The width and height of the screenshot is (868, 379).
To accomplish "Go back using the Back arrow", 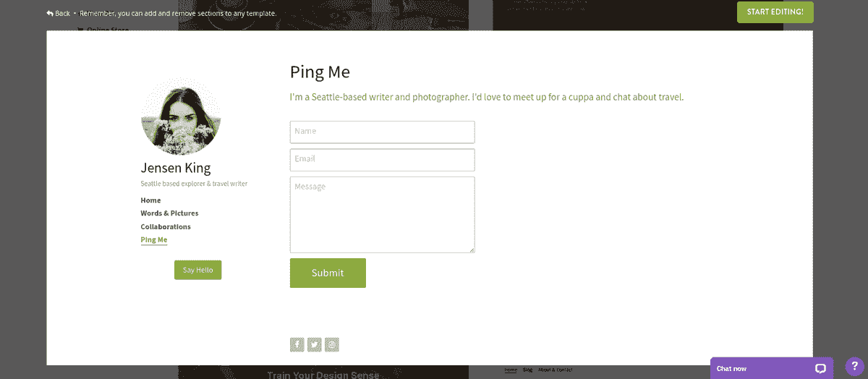I will point(58,13).
